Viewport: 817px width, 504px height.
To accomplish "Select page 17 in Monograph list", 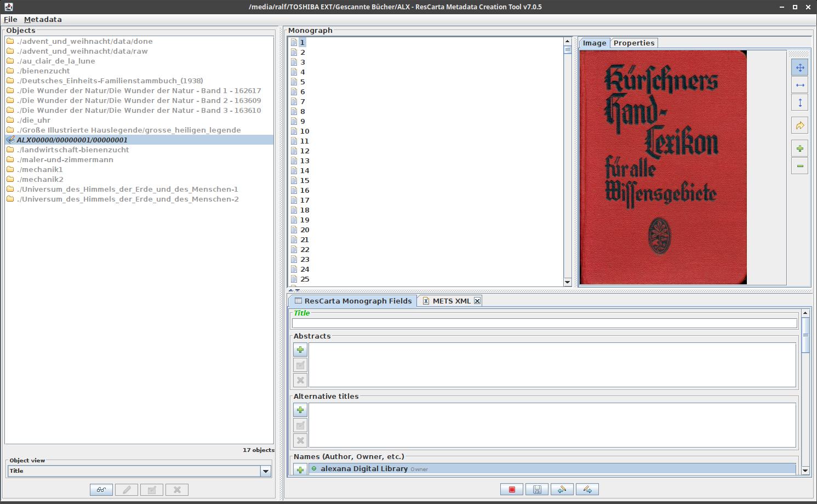I will pyautogui.click(x=305, y=200).
